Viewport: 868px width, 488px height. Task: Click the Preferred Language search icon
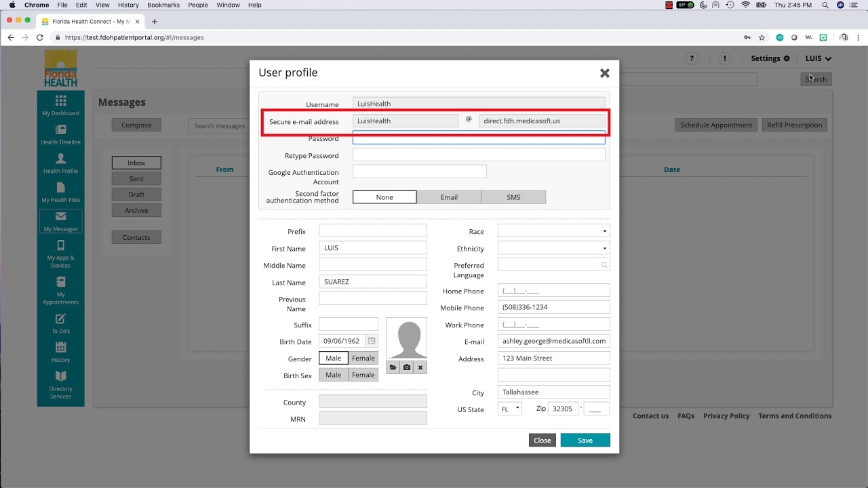tap(604, 265)
